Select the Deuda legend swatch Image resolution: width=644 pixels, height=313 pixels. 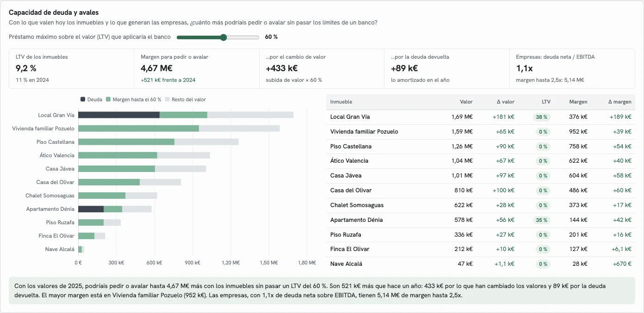click(83, 99)
